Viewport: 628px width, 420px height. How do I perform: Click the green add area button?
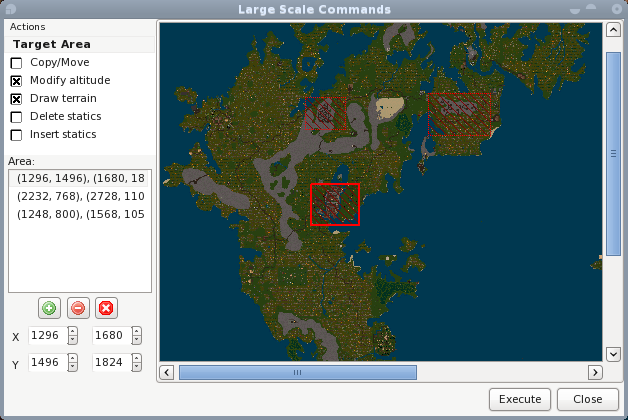coord(49,308)
